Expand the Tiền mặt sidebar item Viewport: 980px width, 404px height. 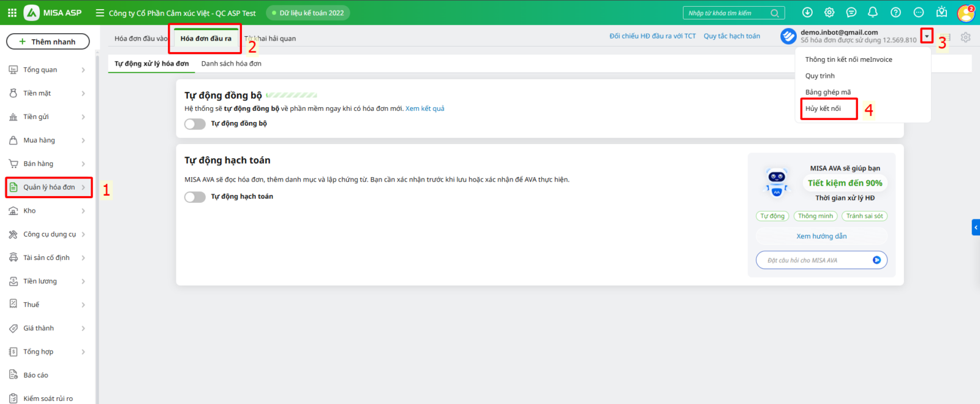(47, 93)
